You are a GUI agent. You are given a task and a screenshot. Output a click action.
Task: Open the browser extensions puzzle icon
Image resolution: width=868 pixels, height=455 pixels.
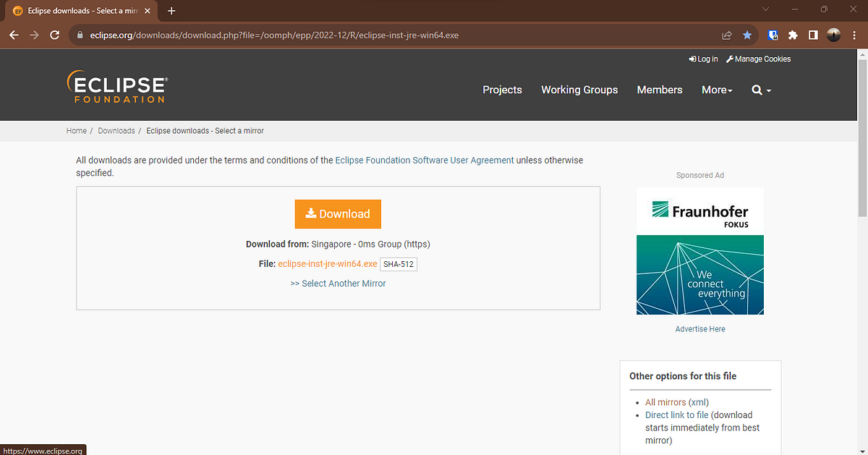click(x=793, y=34)
